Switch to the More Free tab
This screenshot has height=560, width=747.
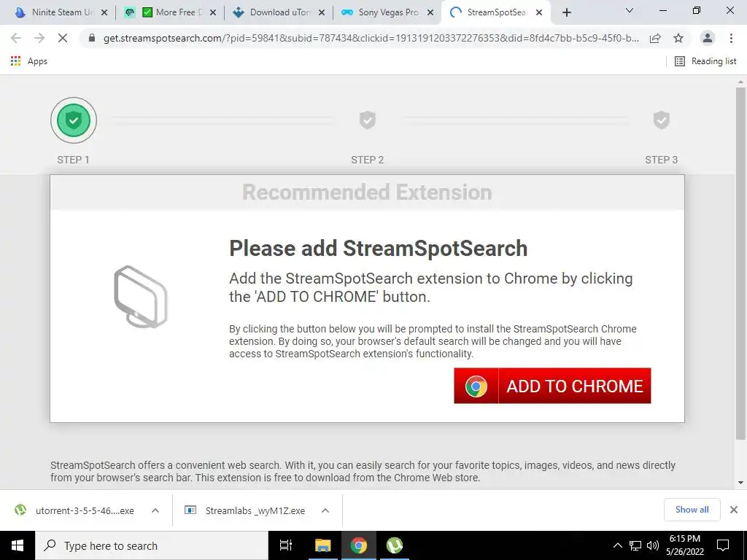click(169, 12)
